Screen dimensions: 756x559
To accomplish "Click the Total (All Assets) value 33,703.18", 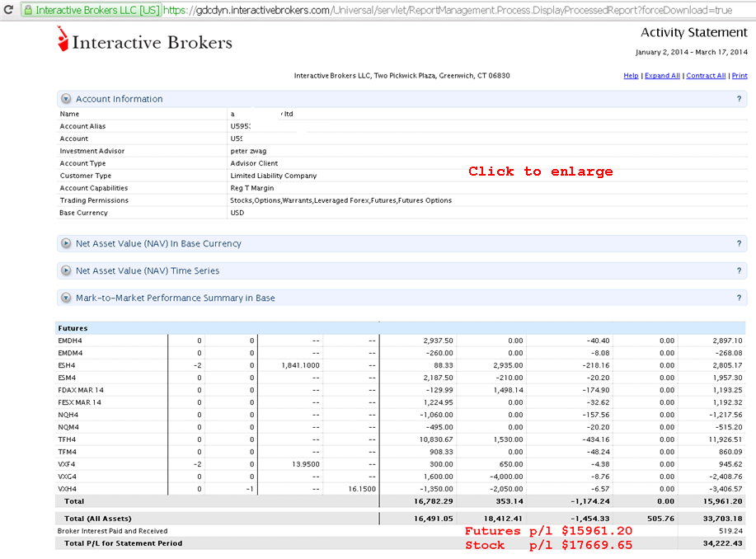I will [723, 519].
